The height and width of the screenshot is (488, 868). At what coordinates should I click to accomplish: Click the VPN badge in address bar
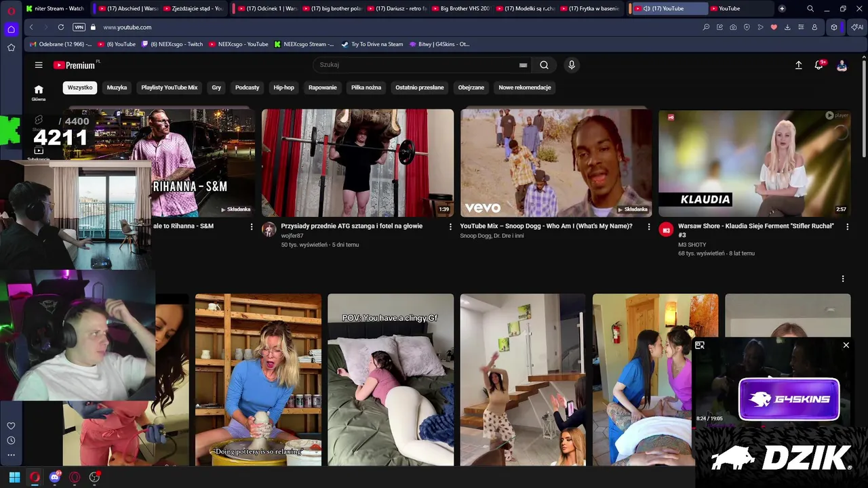click(79, 27)
